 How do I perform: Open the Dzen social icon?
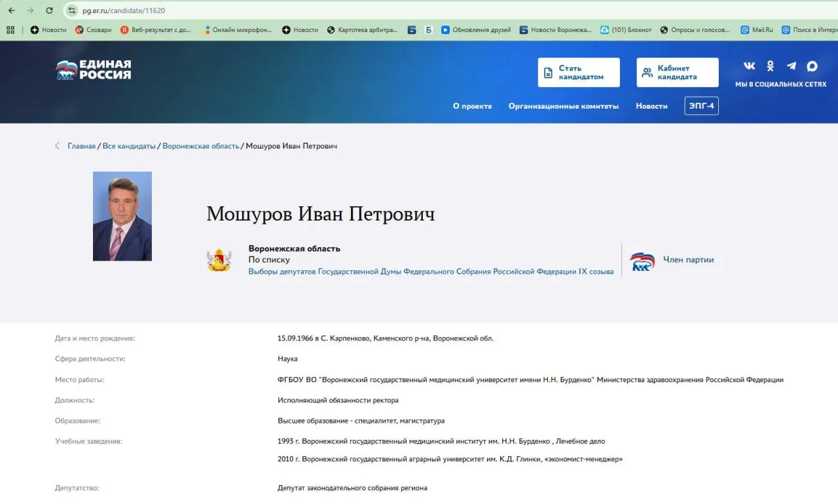(812, 65)
